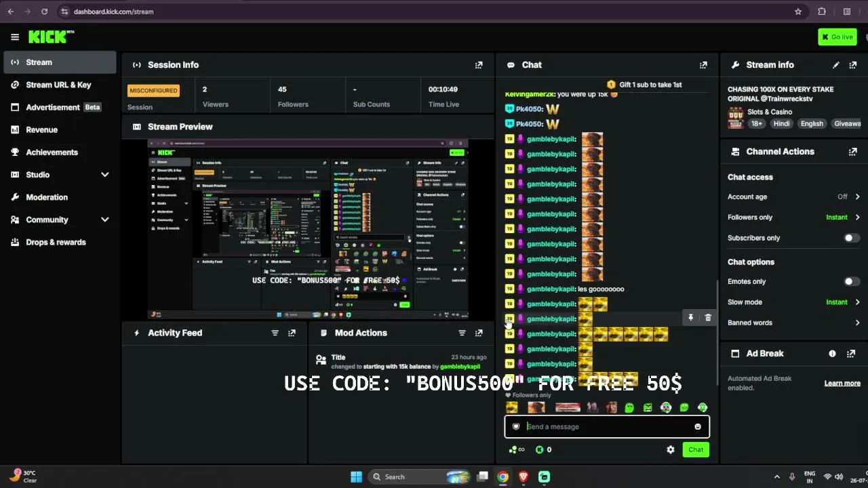Toggle Emotes only chat option
Viewport: 868px width, 488px height.
[x=851, y=281]
